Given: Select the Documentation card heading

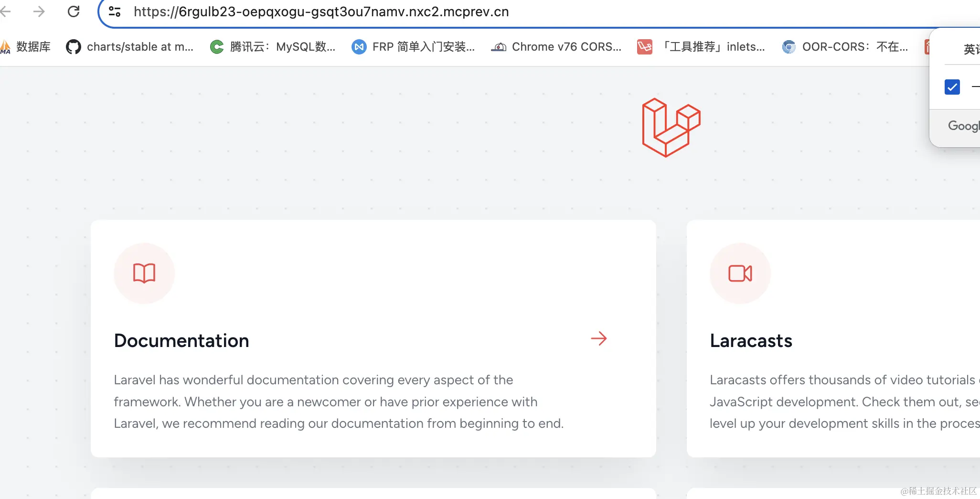Looking at the screenshot, I should click(181, 340).
